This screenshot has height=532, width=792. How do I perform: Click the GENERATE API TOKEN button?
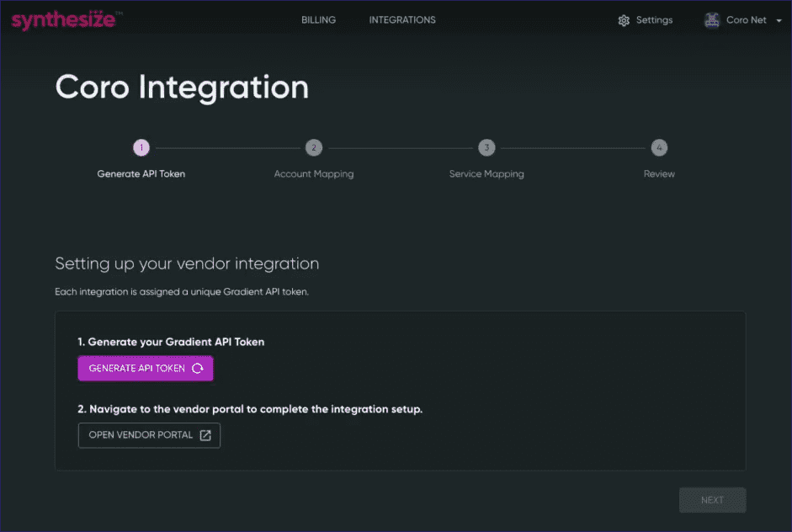click(145, 368)
